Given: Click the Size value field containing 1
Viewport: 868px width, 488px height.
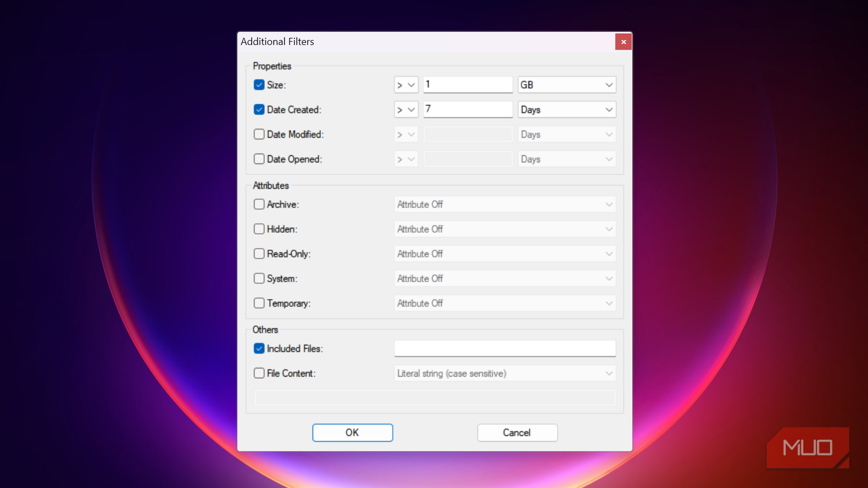Looking at the screenshot, I should [x=468, y=85].
